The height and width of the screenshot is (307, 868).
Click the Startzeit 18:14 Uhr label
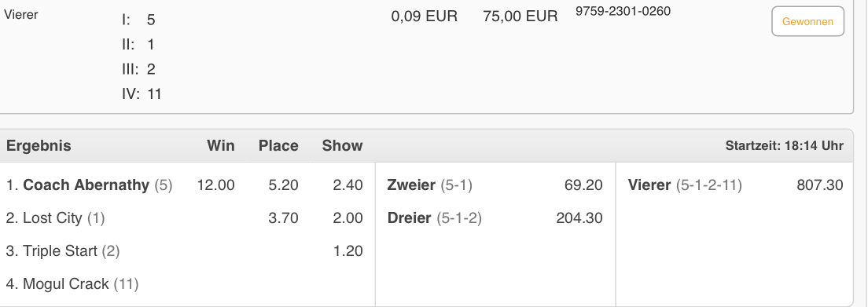(x=785, y=146)
